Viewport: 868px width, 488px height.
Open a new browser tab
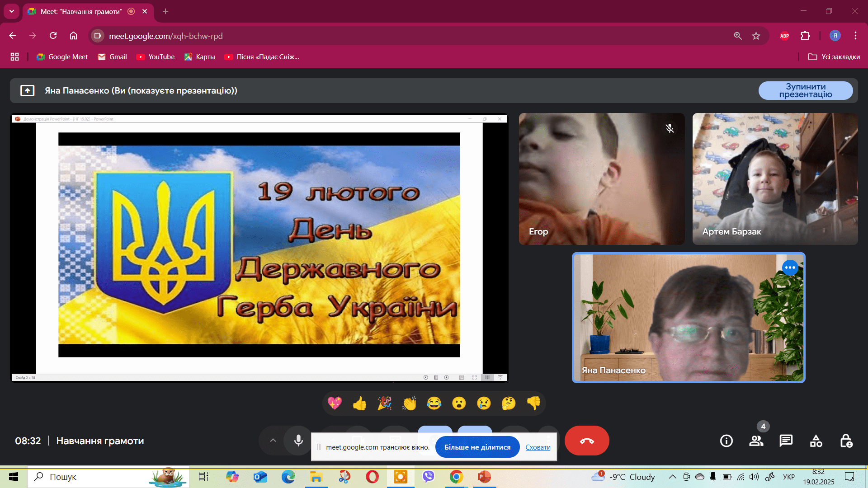click(x=165, y=11)
